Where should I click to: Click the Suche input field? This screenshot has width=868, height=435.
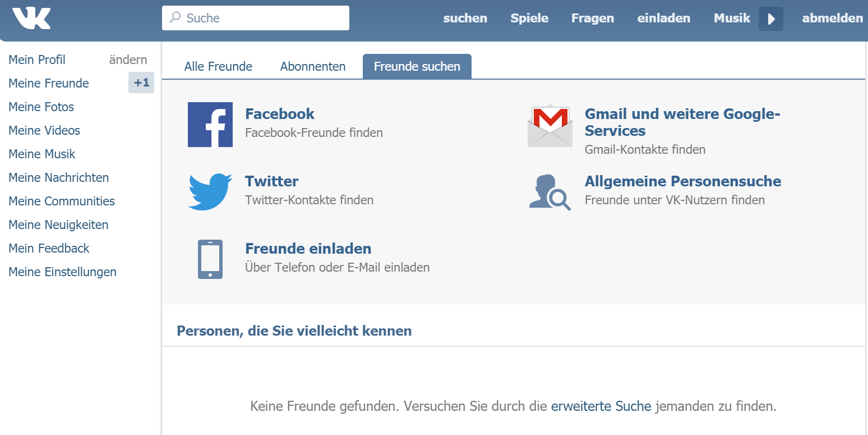pyautogui.click(x=264, y=18)
